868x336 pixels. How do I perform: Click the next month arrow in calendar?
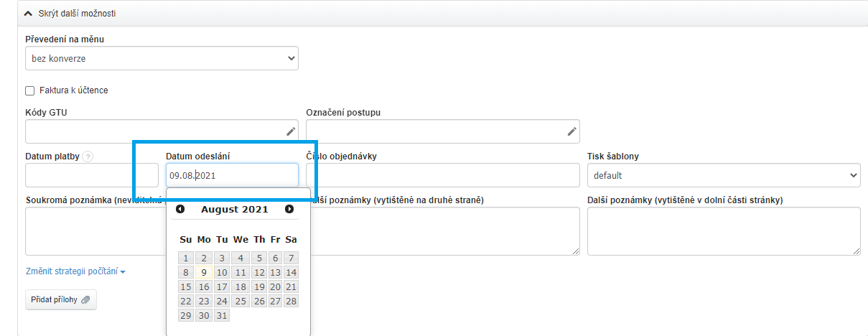coord(289,209)
